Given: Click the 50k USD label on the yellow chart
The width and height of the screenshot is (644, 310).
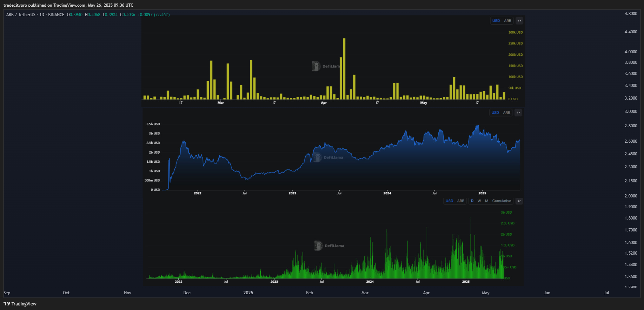Looking at the screenshot, I should pos(515,88).
